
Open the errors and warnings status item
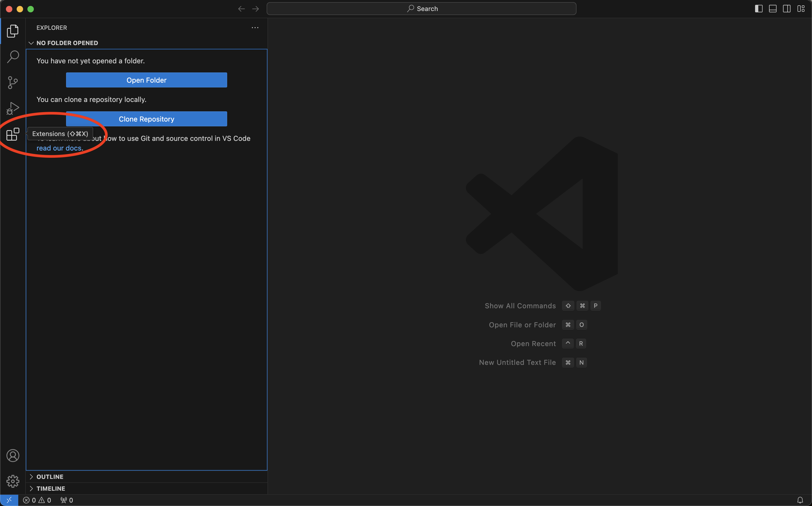coord(37,500)
